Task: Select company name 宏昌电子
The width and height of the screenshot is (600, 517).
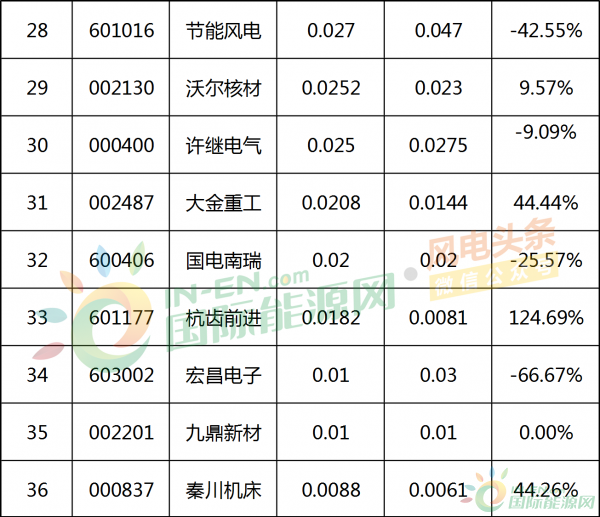Action: [223, 375]
